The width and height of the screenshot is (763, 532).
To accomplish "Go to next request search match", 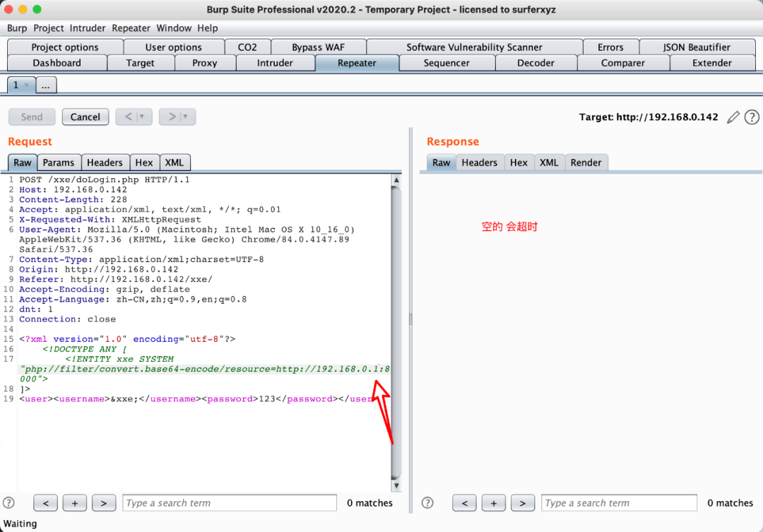I will click(x=104, y=503).
